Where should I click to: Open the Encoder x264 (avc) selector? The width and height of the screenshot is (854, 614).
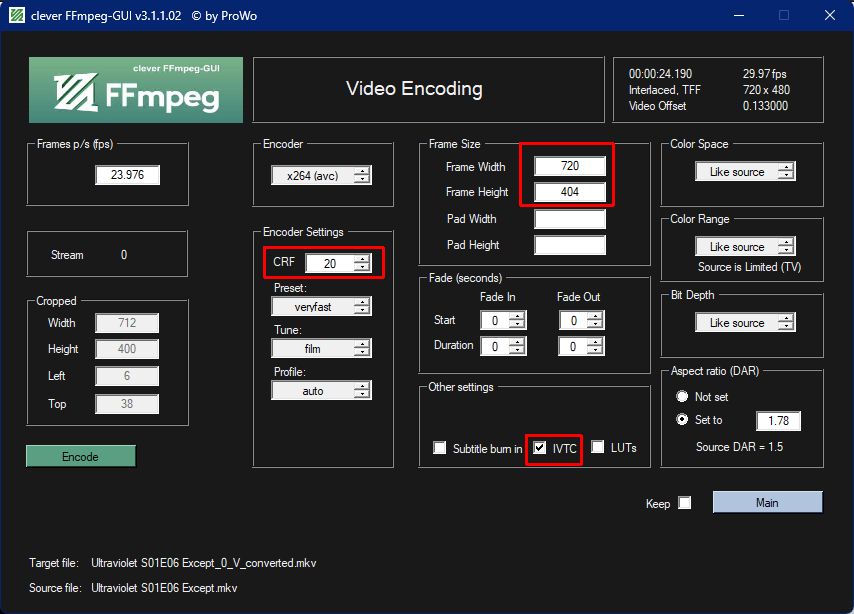pyautogui.click(x=321, y=175)
